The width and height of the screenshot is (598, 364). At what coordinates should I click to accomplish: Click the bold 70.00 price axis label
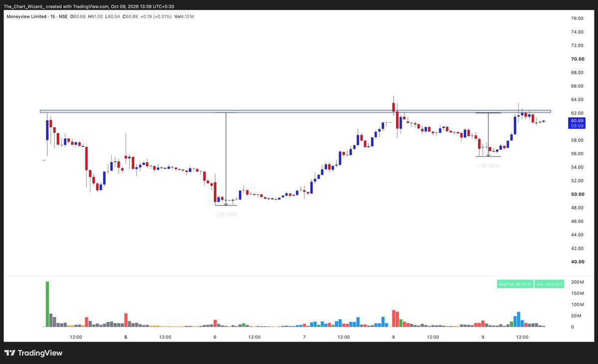click(578, 59)
